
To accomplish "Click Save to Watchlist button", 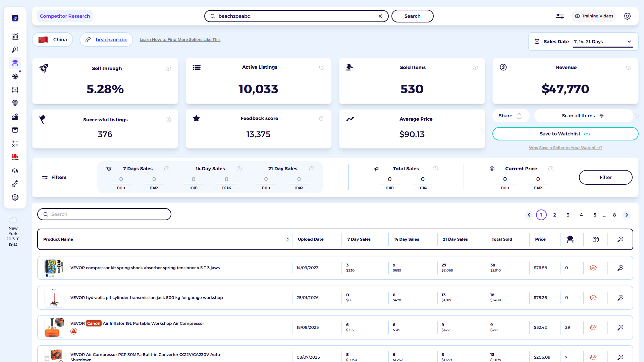I will pyautogui.click(x=565, y=134).
